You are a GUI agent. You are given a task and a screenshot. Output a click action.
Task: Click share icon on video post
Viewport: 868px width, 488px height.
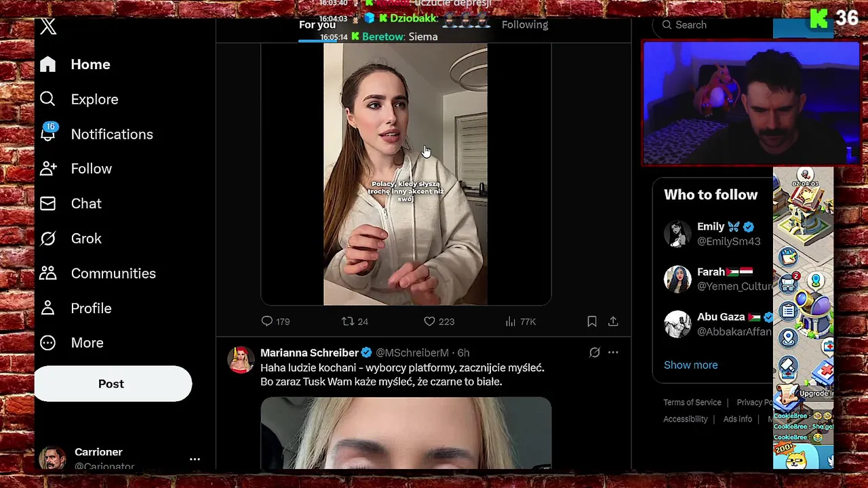[x=613, y=321]
